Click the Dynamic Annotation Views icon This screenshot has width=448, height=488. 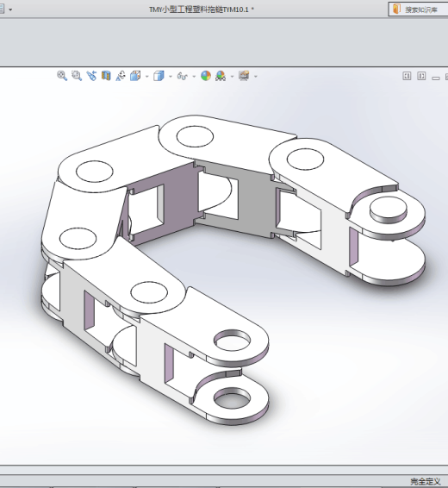click(121, 76)
